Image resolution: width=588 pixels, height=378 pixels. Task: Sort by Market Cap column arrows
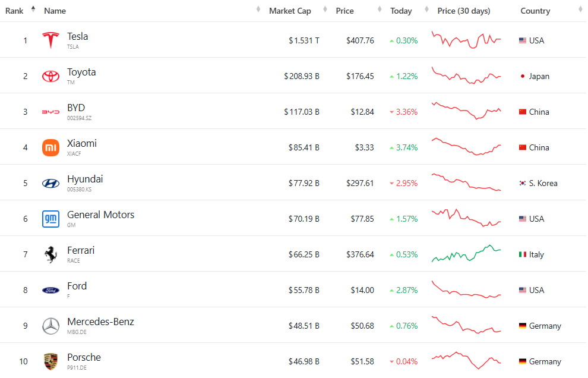(x=325, y=10)
